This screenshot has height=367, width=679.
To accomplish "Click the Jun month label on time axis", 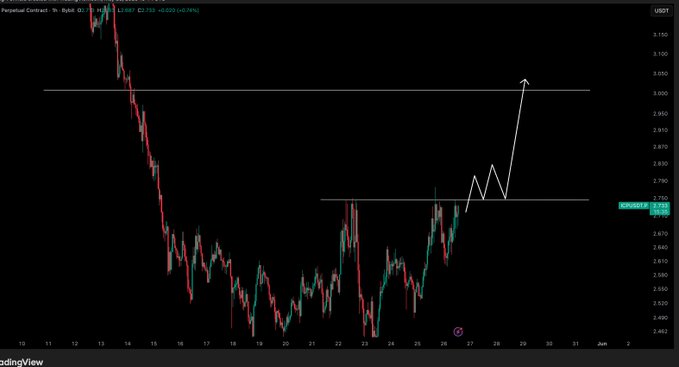I will point(602,344).
